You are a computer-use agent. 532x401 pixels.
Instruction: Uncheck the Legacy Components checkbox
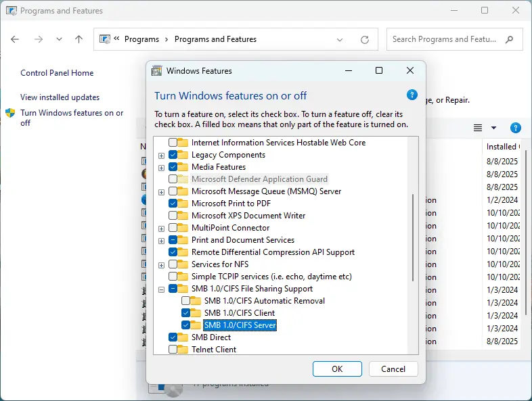[173, 155]
